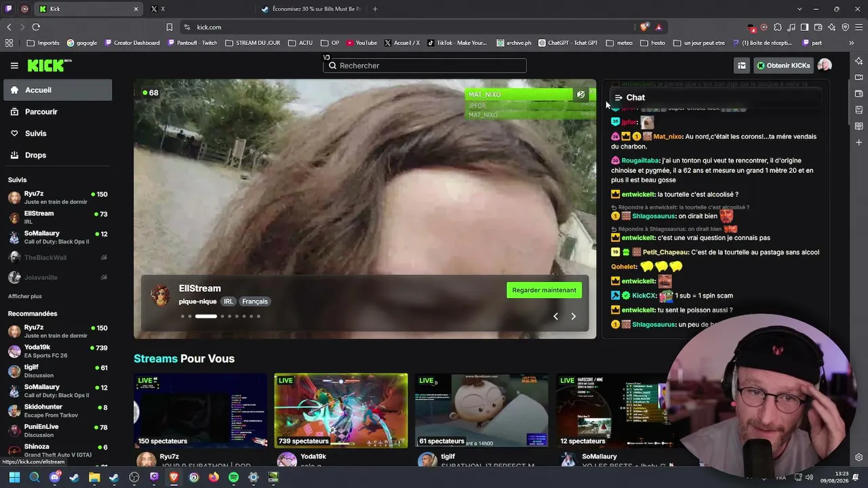Screen dimensions: 868x488
Task: Open the STREAM DU JOUR bookmarks folder
Action: click(x=253, y=43)
